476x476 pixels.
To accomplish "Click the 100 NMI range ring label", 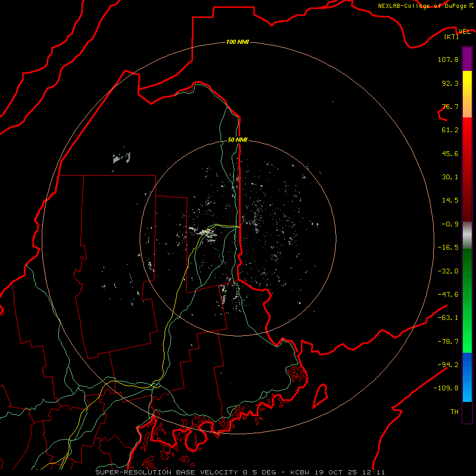I will (x=237, y=42).
